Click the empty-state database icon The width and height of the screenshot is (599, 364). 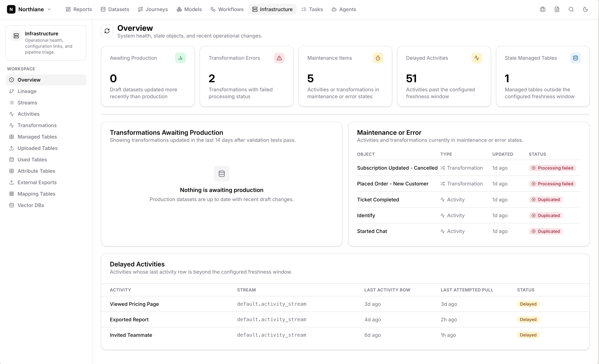tap(221, 174)
